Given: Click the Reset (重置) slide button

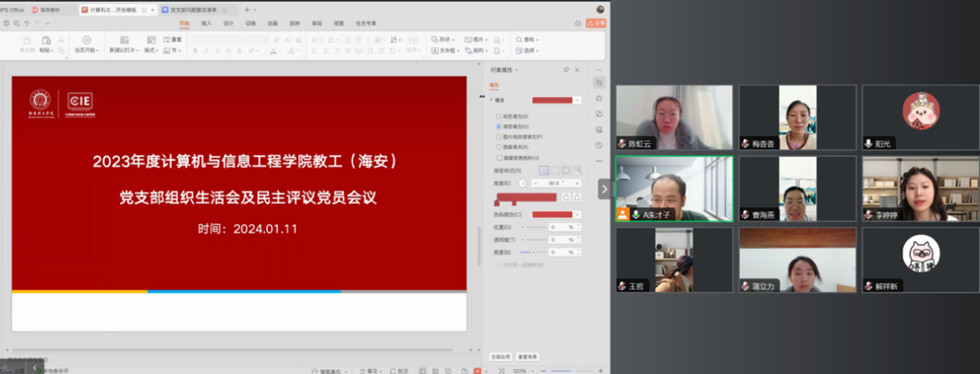Looking at the screenshot, I should coord(173,39).
